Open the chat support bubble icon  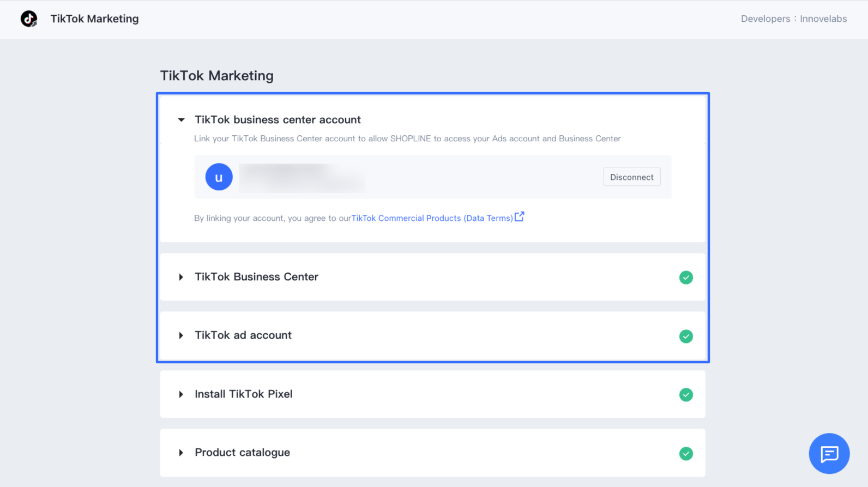(x=829, y=453)
